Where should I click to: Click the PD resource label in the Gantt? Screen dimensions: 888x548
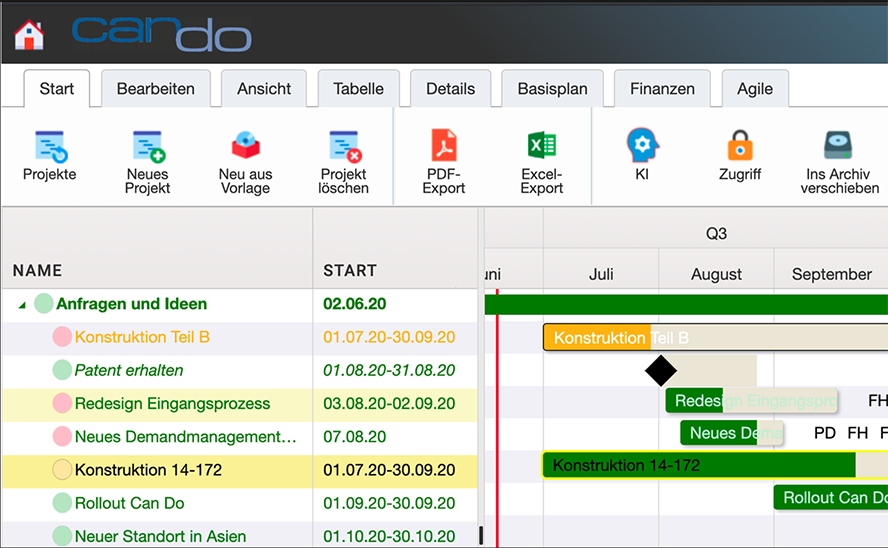click(x=825, y=433)
